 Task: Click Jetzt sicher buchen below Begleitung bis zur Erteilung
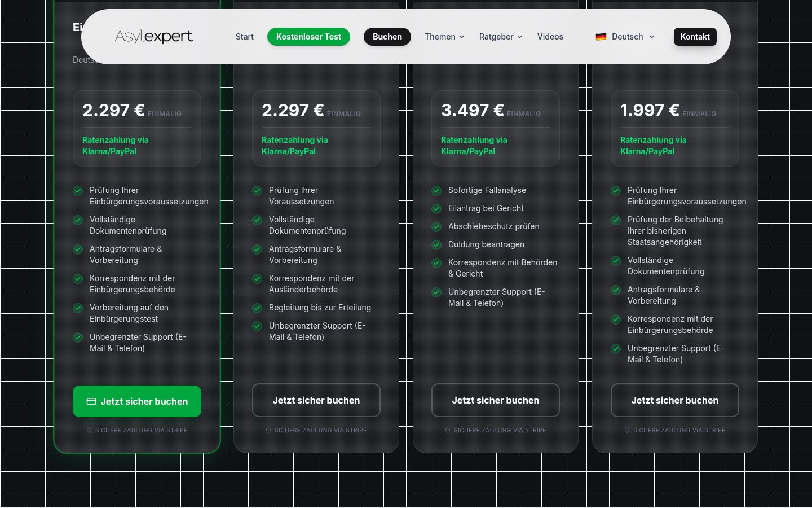316,400
